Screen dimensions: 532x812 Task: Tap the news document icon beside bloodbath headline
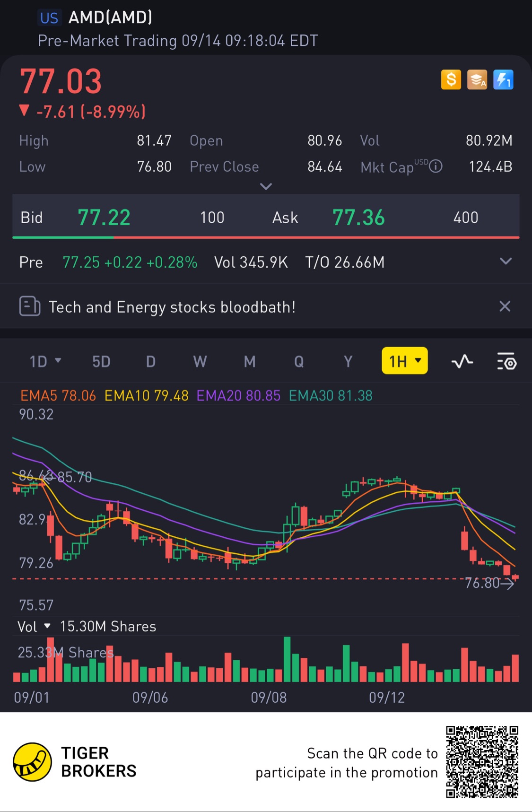tap(29, 306)
